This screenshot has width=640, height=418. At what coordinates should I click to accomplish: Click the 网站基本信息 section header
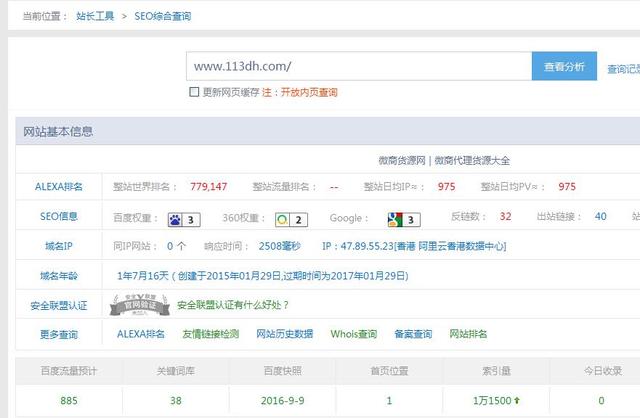coord(58,131)
